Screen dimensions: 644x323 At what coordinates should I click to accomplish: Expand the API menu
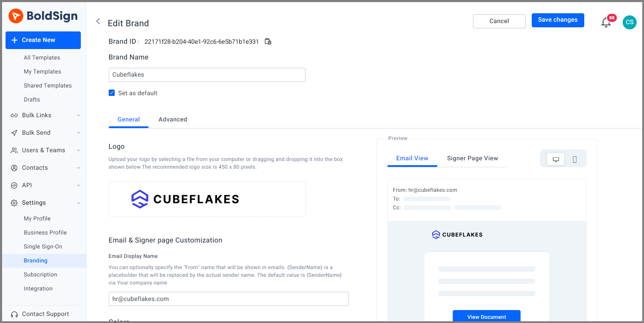79,185
